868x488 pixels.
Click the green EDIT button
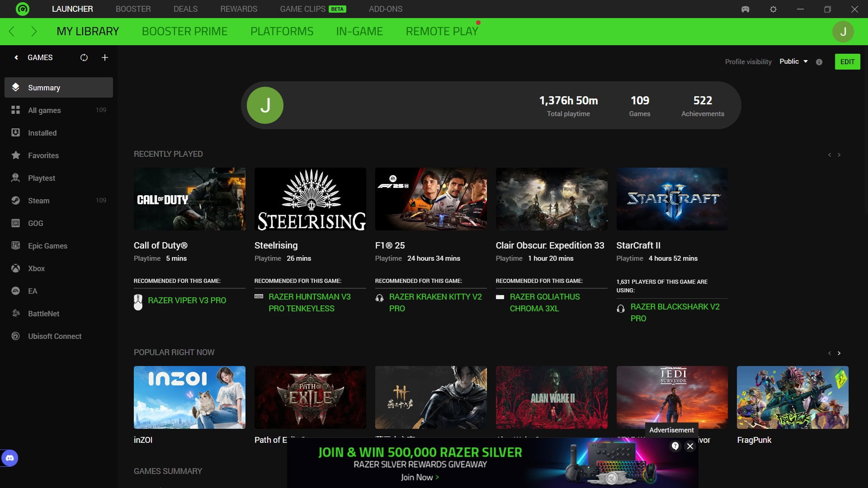point(847,61)
